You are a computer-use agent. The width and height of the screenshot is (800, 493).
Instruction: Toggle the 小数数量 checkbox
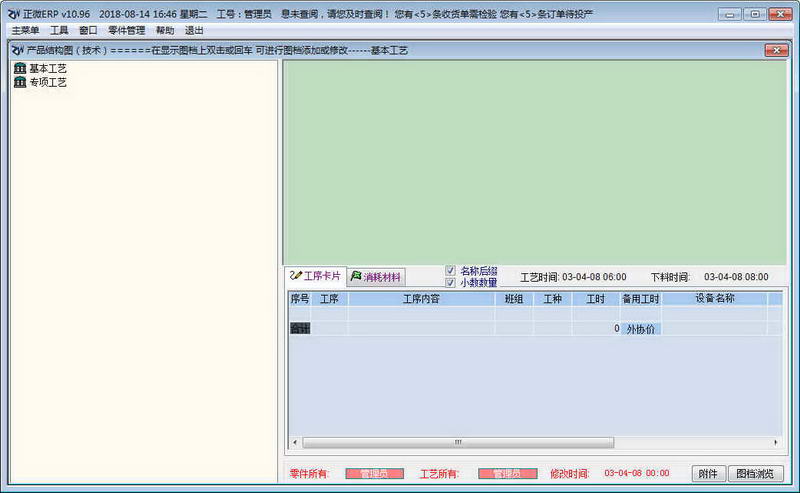[450, 282]
